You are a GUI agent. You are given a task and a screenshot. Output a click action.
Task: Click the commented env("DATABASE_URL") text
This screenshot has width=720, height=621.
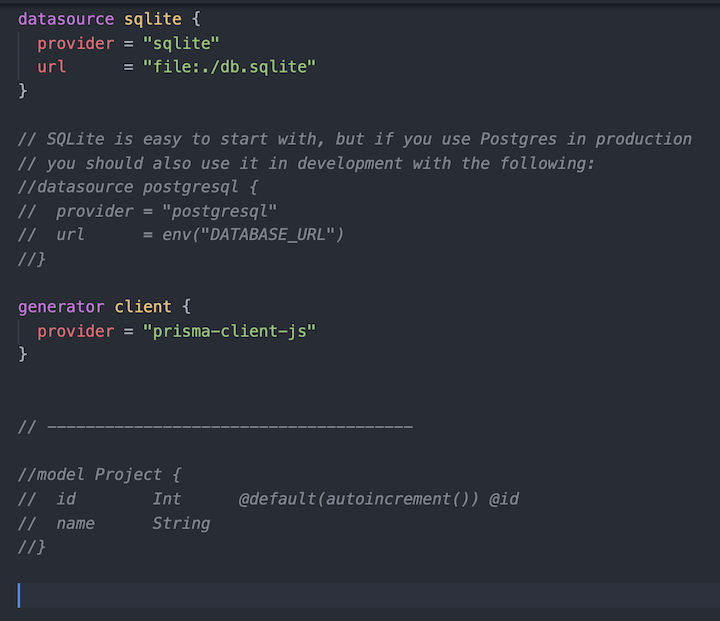pos(253,235)
